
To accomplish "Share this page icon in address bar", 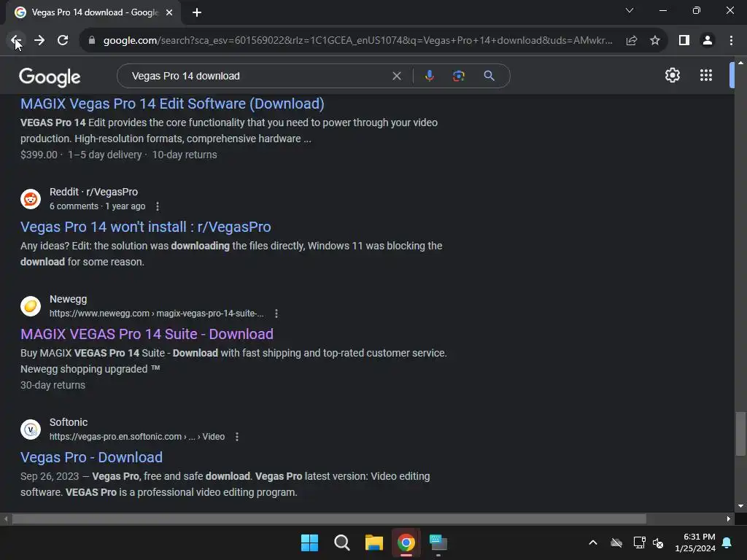I will (x=632, y=41).
